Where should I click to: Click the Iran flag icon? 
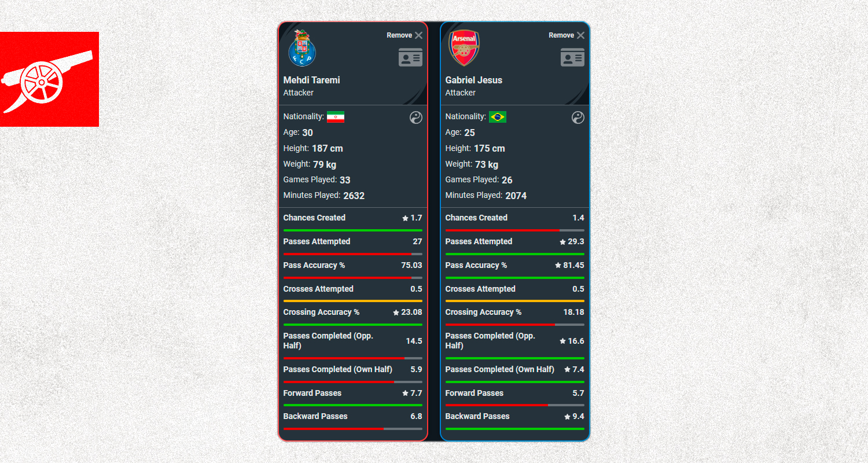point(336,117)
